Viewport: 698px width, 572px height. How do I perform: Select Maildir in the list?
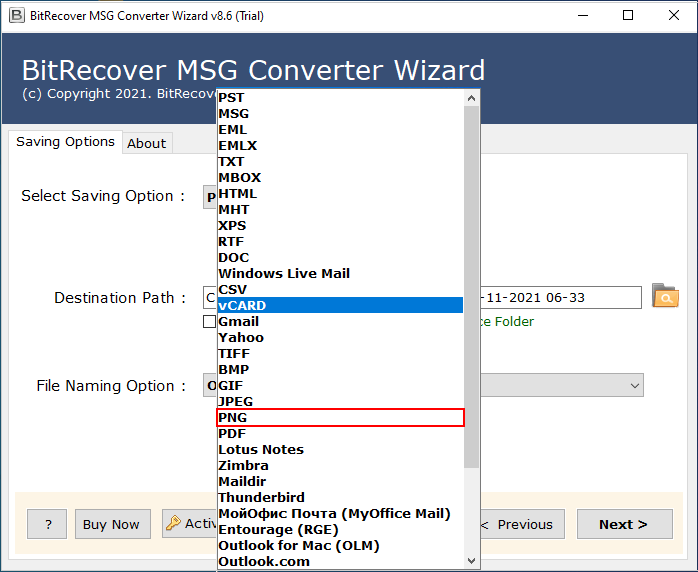point(340,482)
